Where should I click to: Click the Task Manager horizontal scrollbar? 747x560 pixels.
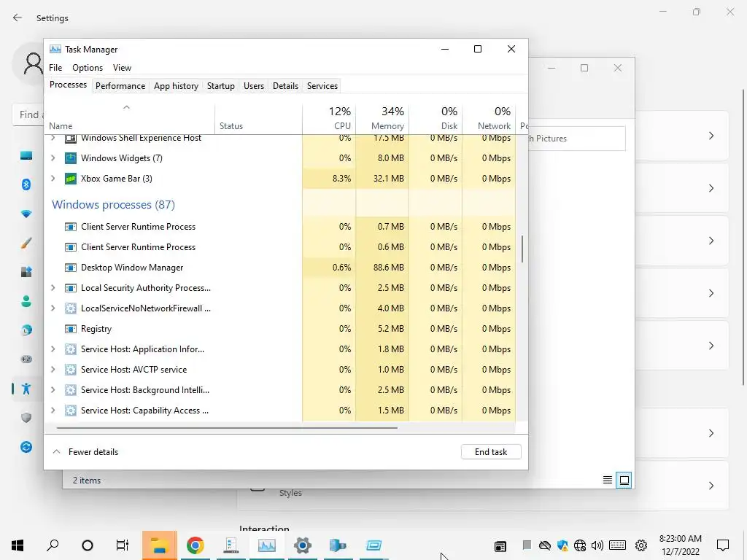click(x=227, y=427)
